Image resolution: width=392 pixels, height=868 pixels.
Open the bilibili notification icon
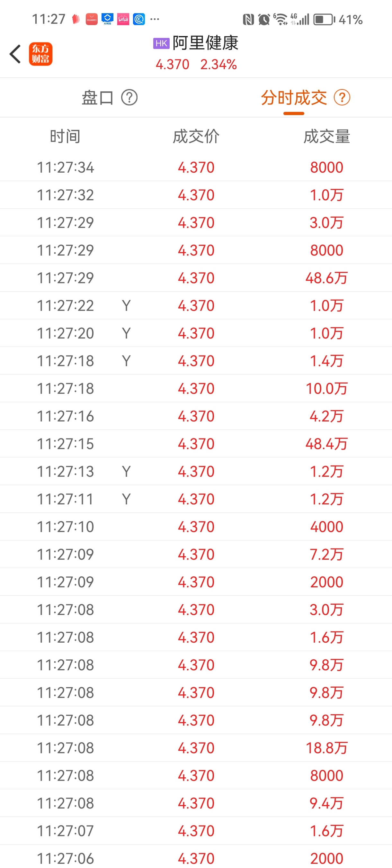tap(123, 19)
